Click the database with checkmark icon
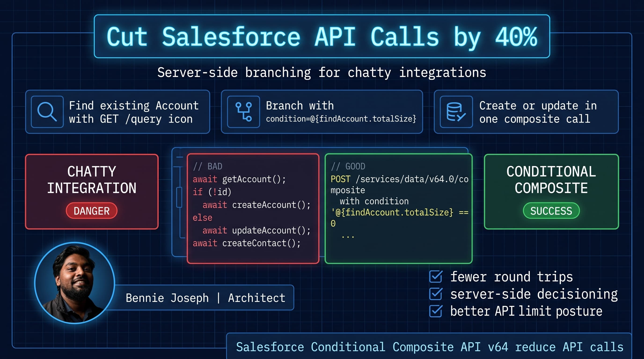This screenshot has width=644, height=359. coord(456,111)
